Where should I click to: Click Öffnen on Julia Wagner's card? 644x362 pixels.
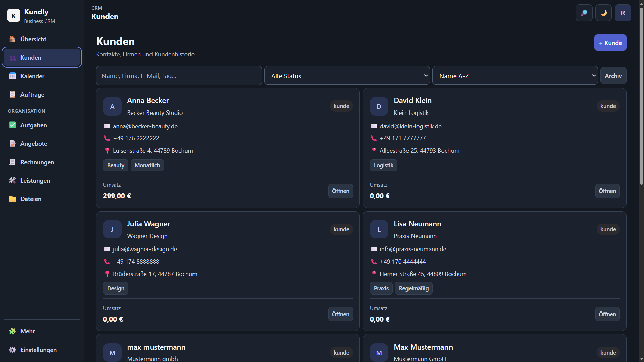click(340, 314)
